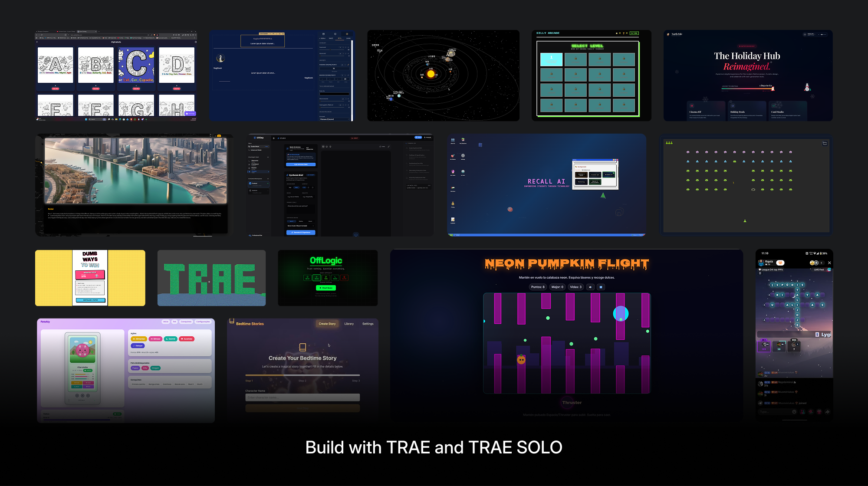Screen dimensions: 868x486
Task: Click the book logo beside Bedtime Stories title
Action: pos(232,321)
